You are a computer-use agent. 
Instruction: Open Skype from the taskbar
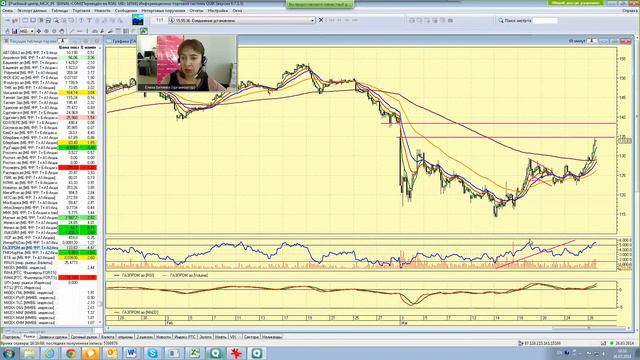tap(152, 353)
